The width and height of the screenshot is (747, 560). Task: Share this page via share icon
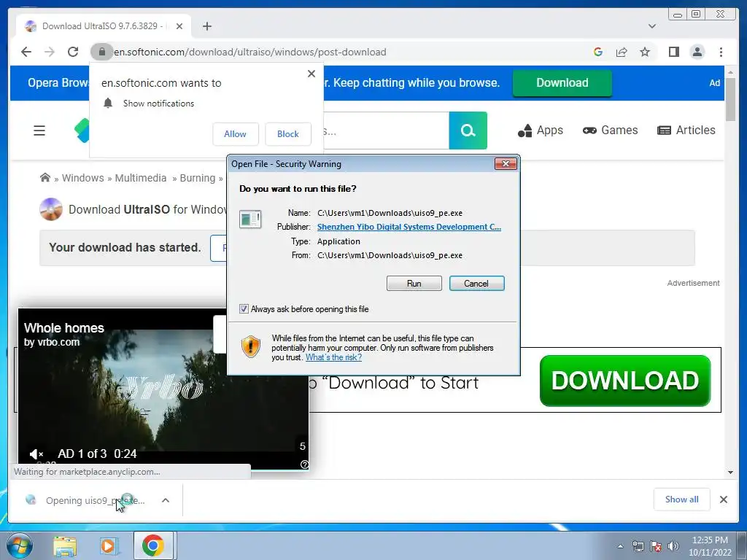click(x=622, y=52)
